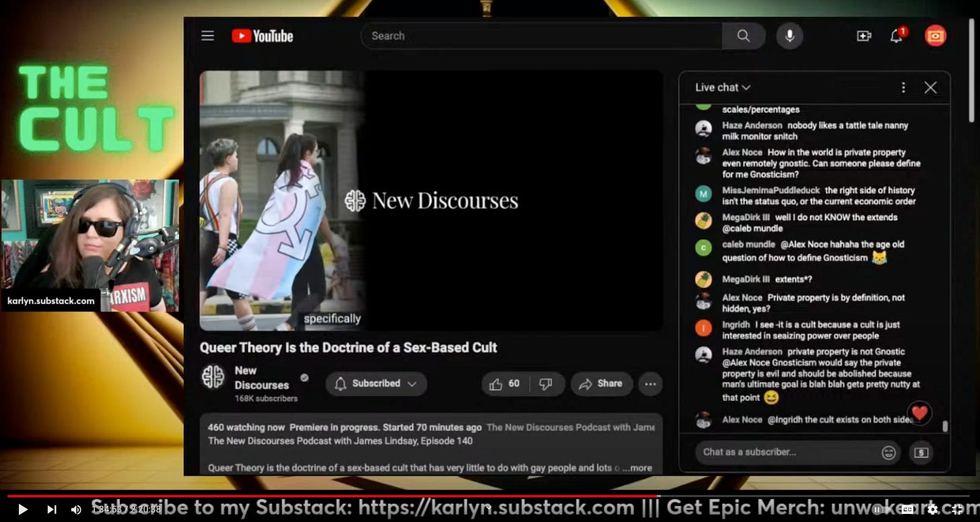Screen dimensions: 980x522
Task: Click the magnifier search button
Action: coord(743,36)
